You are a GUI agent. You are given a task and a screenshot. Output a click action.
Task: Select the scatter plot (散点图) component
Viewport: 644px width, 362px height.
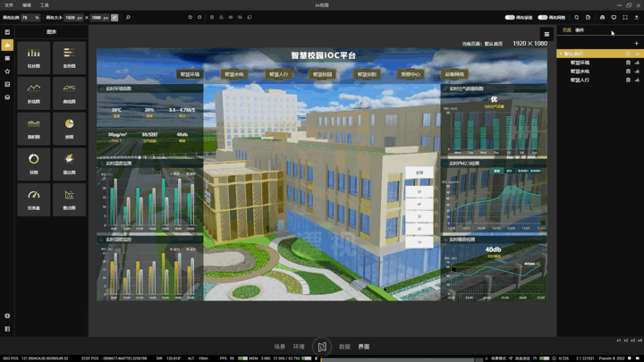69,199
